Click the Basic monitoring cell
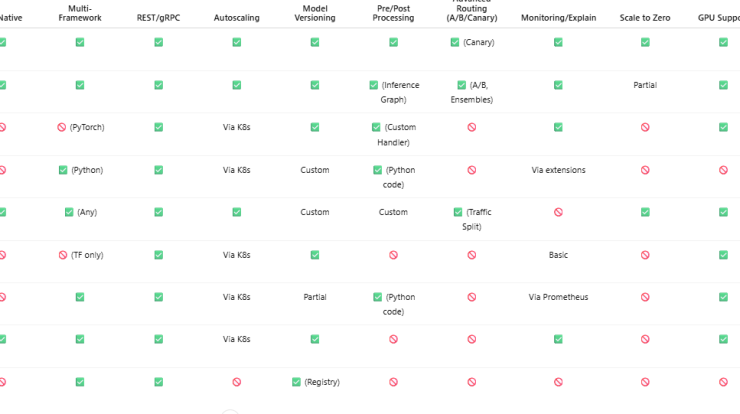 [x=558, y=255]
